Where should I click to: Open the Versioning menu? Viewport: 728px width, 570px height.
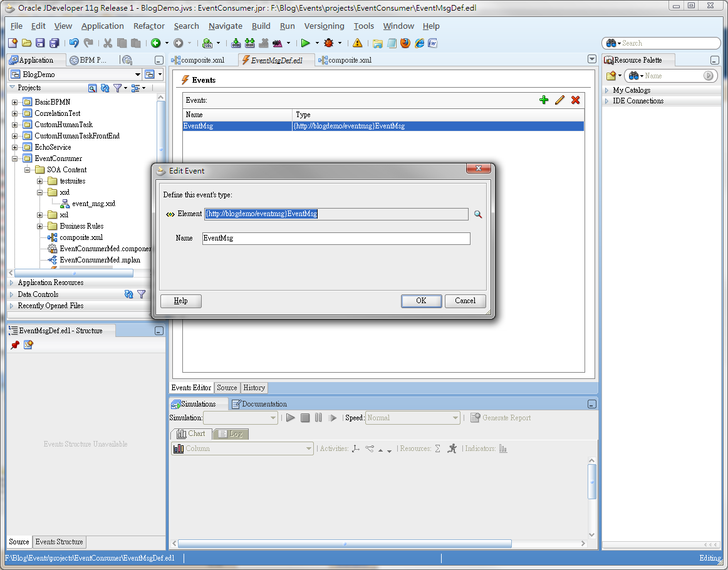tap(324, 26)
